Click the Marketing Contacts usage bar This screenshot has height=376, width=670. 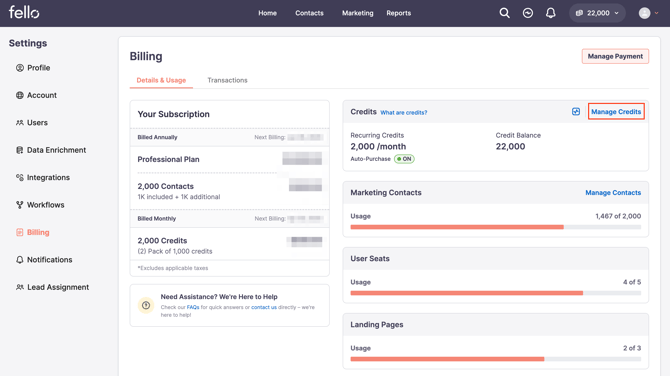click(496, 227)
